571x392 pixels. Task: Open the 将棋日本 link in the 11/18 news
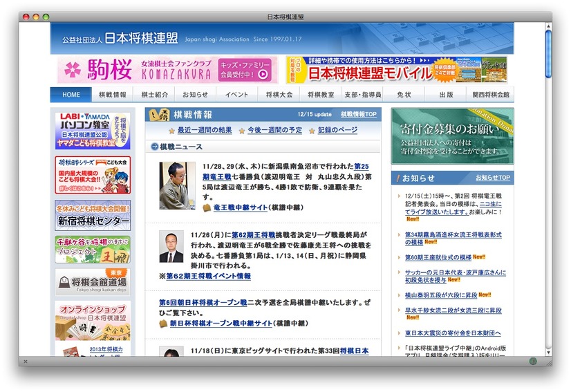coord(355,351)
